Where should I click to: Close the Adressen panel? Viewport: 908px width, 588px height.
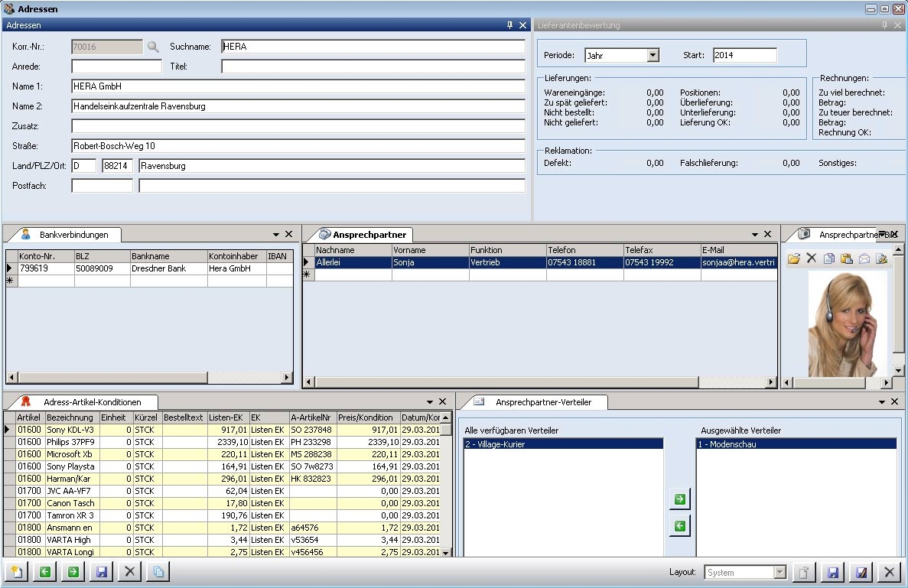click(523, 25)
